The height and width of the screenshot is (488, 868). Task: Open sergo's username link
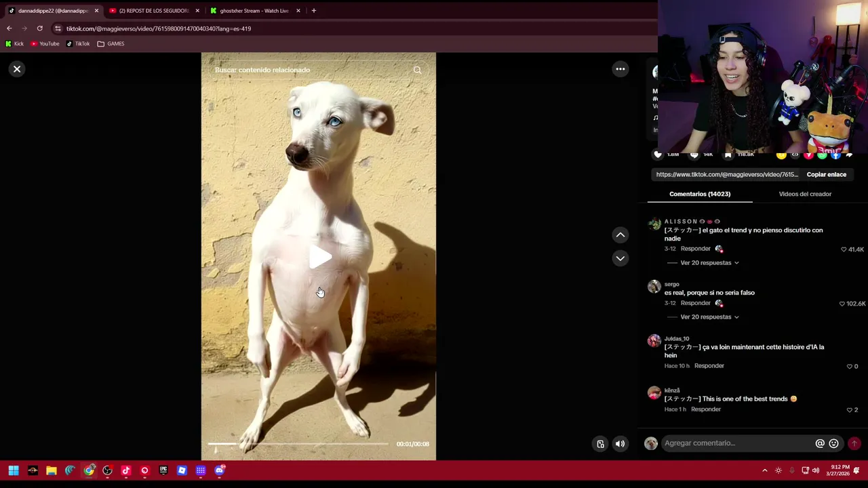click(671, 284)
